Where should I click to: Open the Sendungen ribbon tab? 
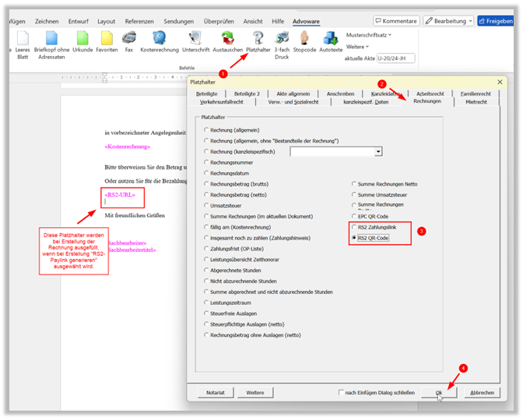[x=178, y=21]
